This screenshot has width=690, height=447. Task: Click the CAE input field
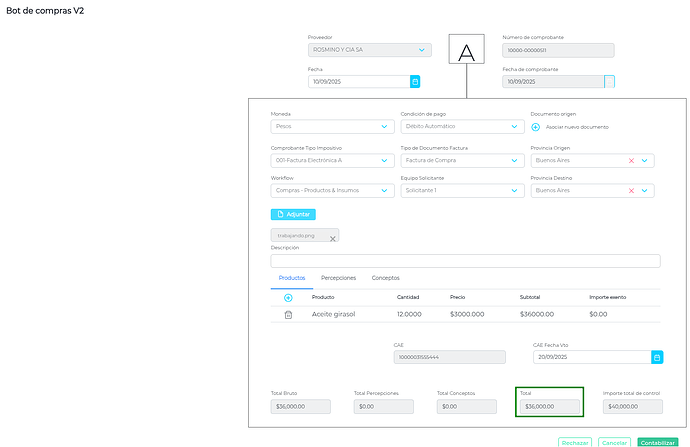[449, 357]
